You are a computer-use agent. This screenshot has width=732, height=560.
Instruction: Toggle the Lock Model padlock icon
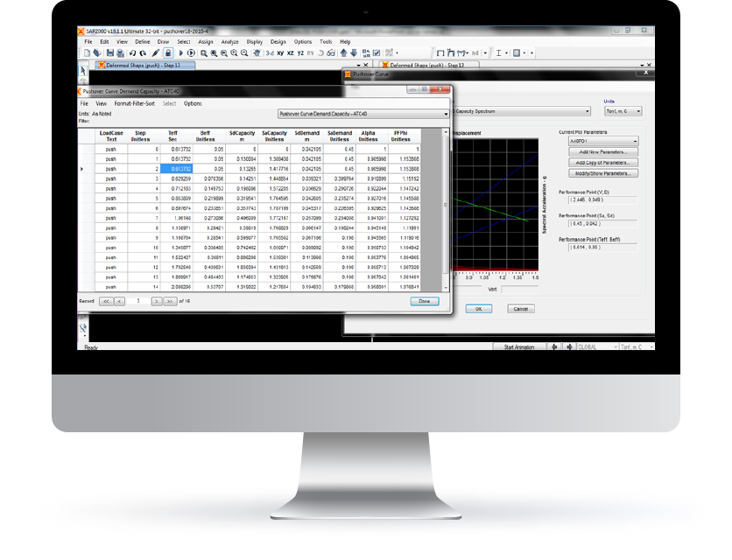(168, 53)
